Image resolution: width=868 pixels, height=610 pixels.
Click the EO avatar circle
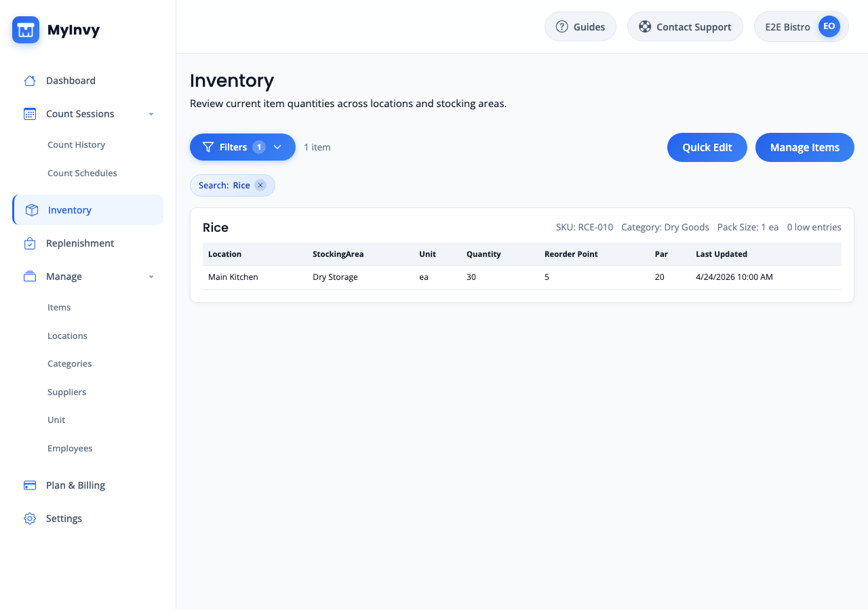pyautogui.click(x=829, y=26)
